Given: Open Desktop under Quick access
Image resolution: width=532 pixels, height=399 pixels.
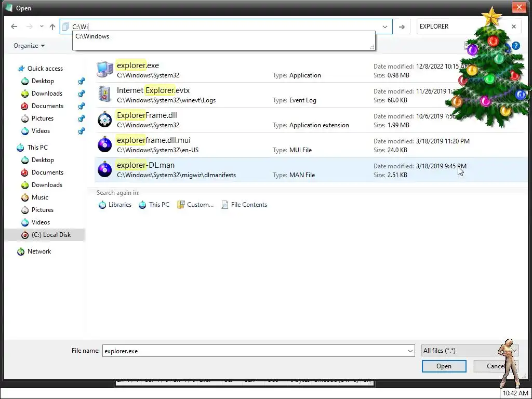Looking at the screenshot, I should pos(43,81).
